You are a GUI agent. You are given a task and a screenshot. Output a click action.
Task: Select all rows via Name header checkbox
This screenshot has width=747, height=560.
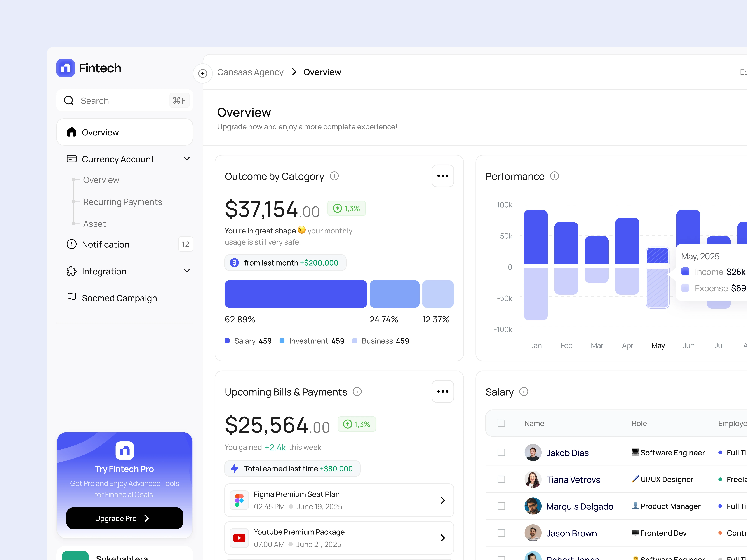(501, 423)
